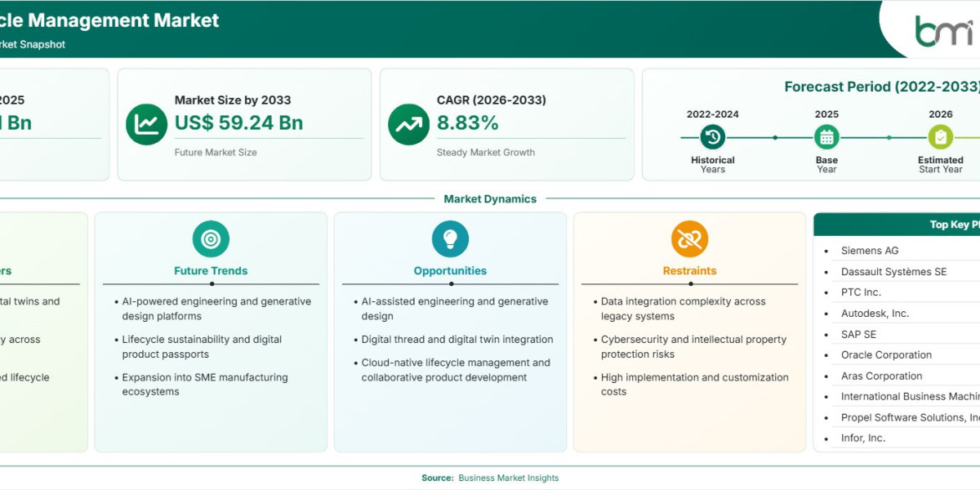Click Propel Software Solutions row
Image resolution: width=980 pixels, height=490 pixels.
click(910, 417)
